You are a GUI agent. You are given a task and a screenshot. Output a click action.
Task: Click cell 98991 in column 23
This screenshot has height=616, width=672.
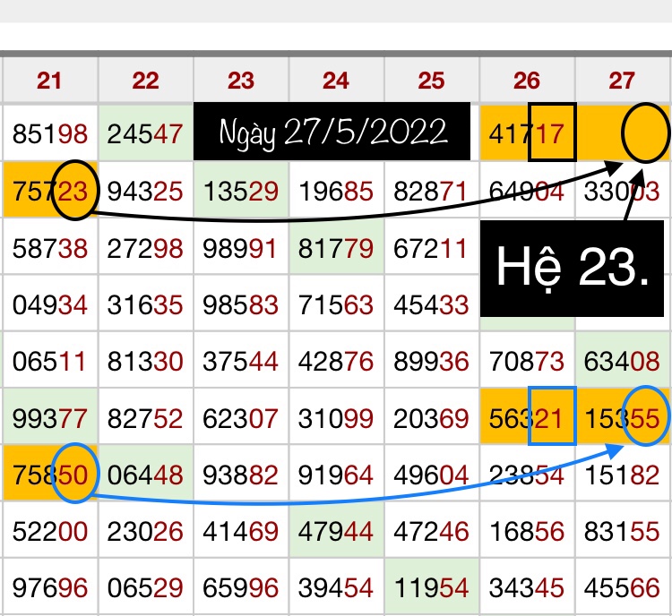pos(241,247)
